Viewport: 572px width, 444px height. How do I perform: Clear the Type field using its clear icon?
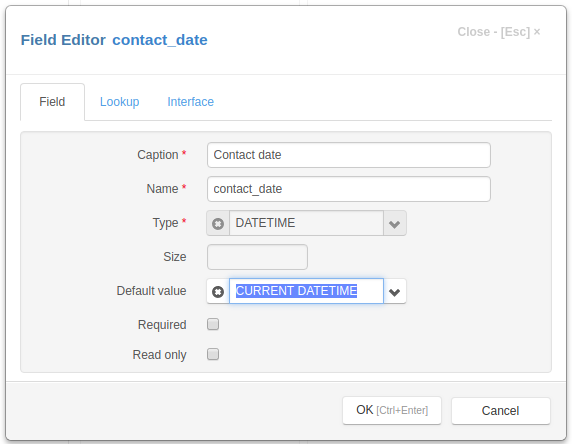[x=218, y=223]
